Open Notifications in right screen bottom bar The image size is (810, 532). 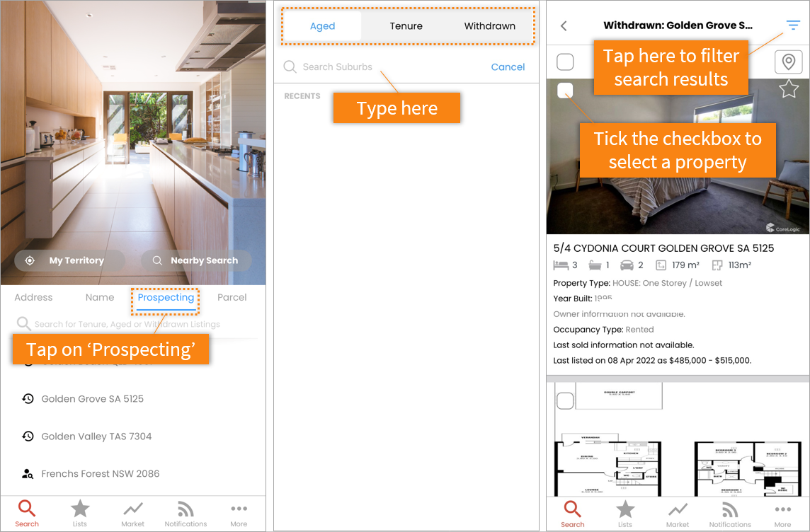click(x=730, y=514)
